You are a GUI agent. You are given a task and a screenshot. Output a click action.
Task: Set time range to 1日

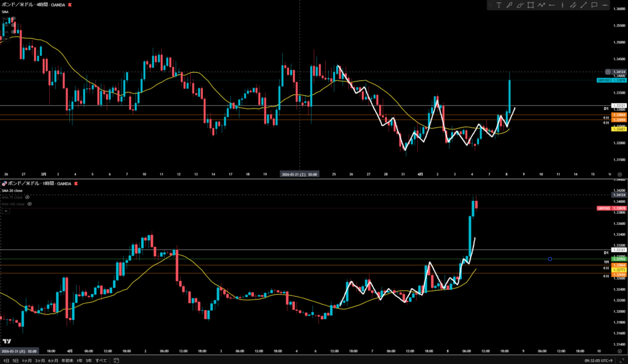pos(5,360)
